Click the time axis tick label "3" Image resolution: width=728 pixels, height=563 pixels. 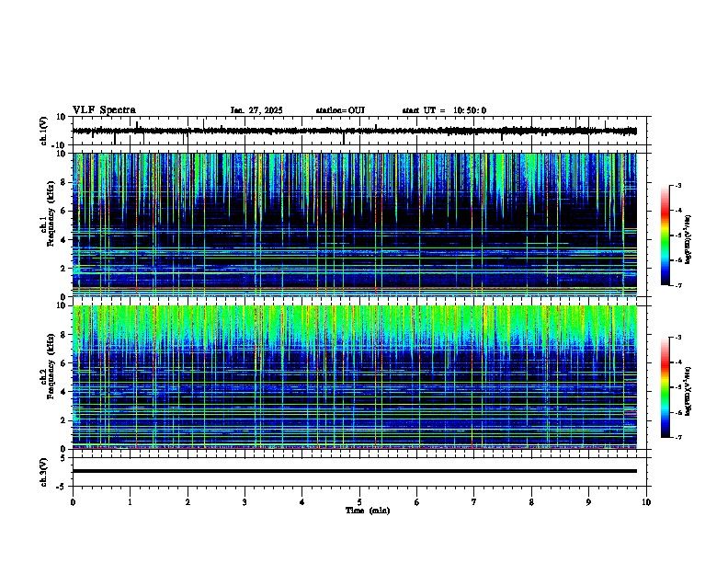[245, 502]
